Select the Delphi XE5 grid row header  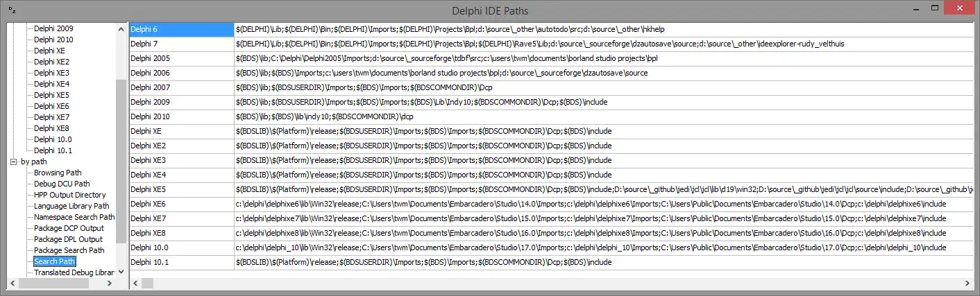[182, 190]
